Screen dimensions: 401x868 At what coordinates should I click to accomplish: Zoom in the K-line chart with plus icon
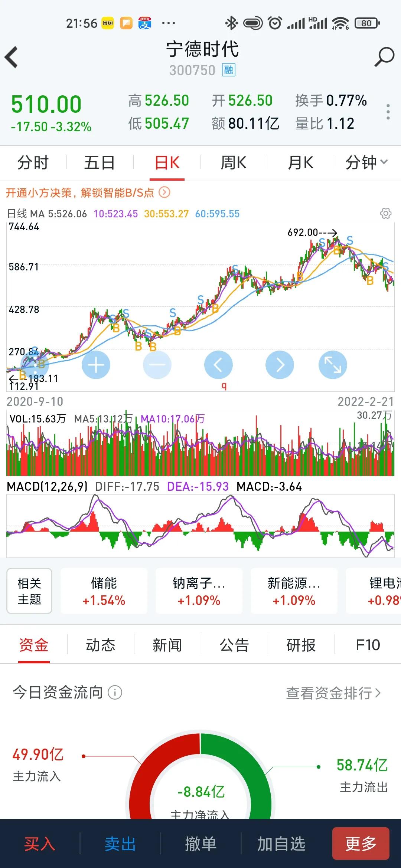pos(97,365)
